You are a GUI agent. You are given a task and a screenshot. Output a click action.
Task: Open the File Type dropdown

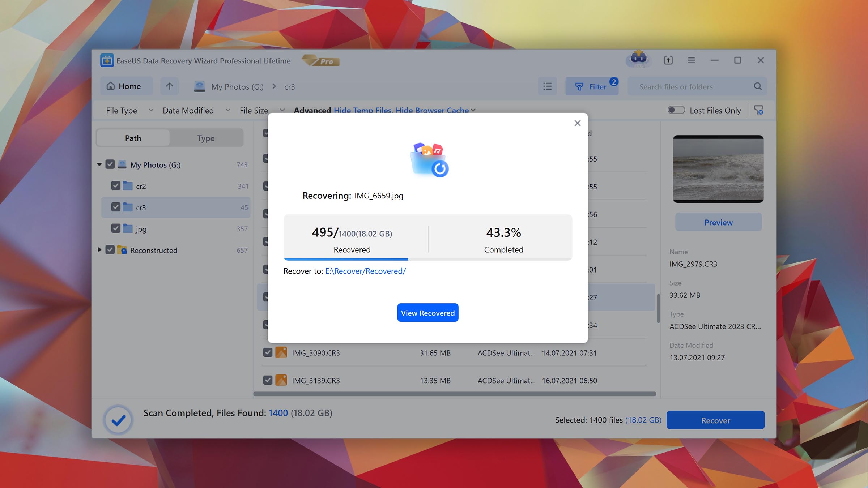click(x=129, y=110)
